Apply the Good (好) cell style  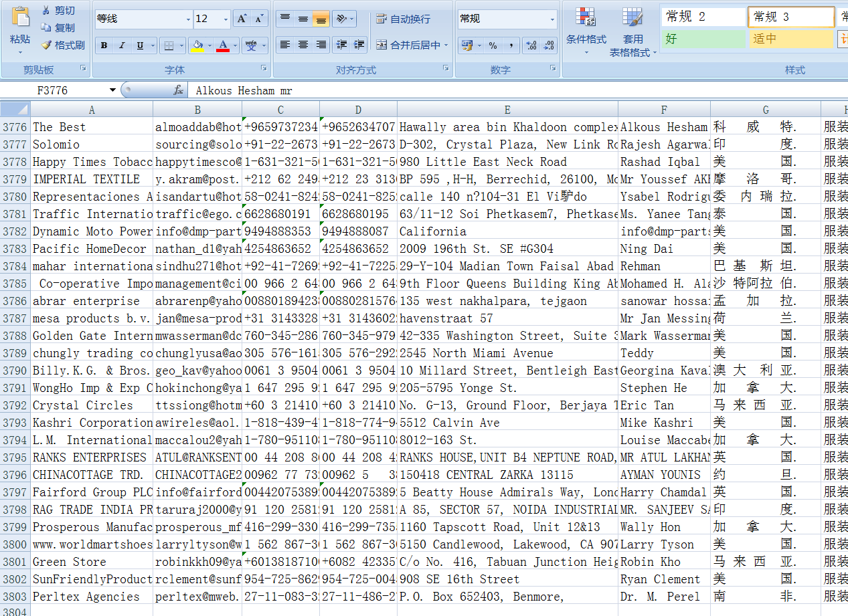pos(703,39)
